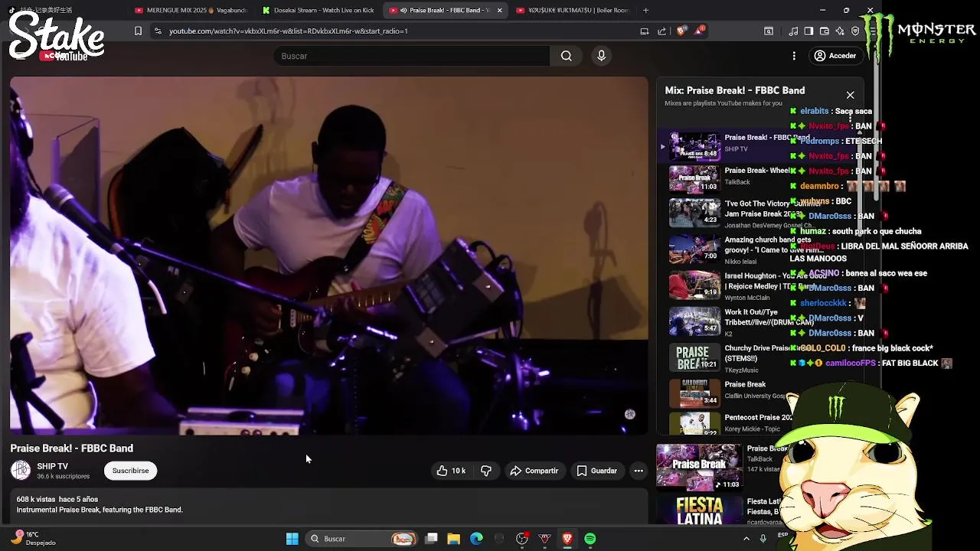Screen dimensions: 980x551
Task: Open the VPN shield icon in toolbar
Action: coord(855,31)
